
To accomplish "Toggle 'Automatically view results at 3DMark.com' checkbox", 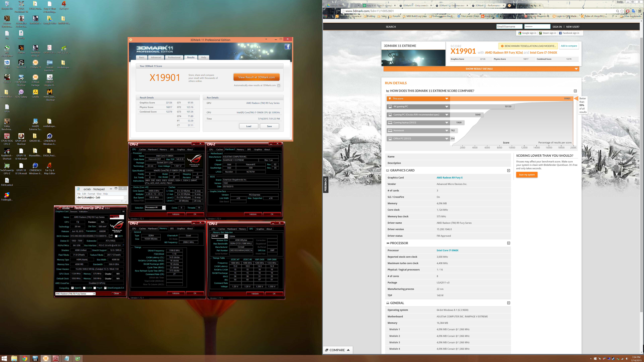I will pyautogui.click(x=279, y=85).
